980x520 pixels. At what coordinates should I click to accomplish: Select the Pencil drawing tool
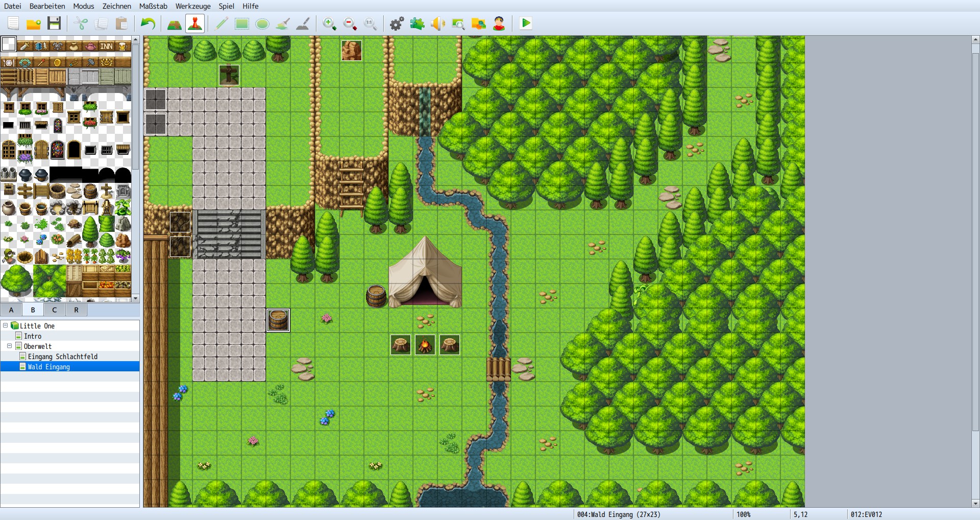tap(220, 23)
